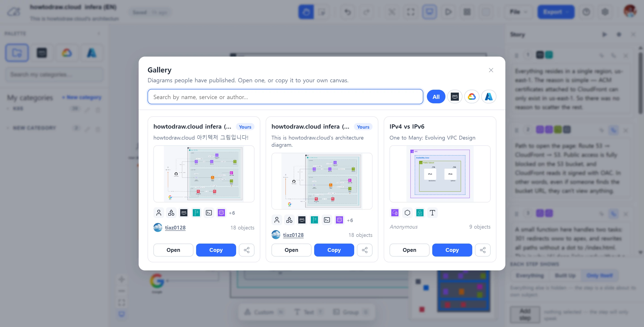The width and height of the screenshot is (644, 327).
Task: Open the File menu in editor
Action: (518, 12)
